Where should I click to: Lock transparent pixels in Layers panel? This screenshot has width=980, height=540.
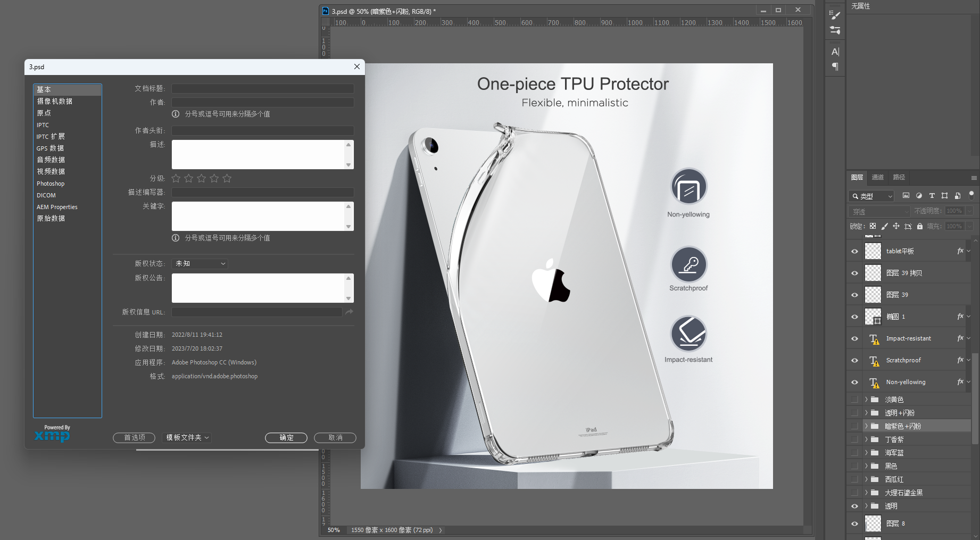(x=873, y=226)
